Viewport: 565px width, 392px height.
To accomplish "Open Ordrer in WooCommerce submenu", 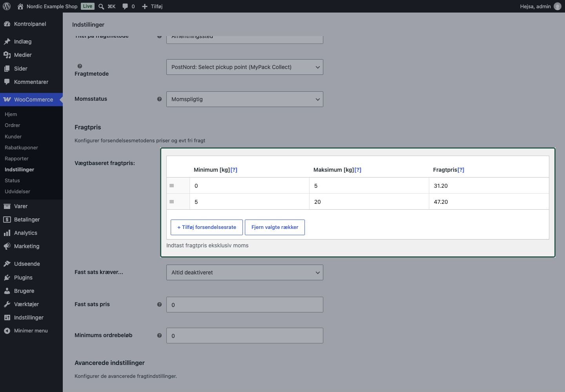I will pos(13,125).
